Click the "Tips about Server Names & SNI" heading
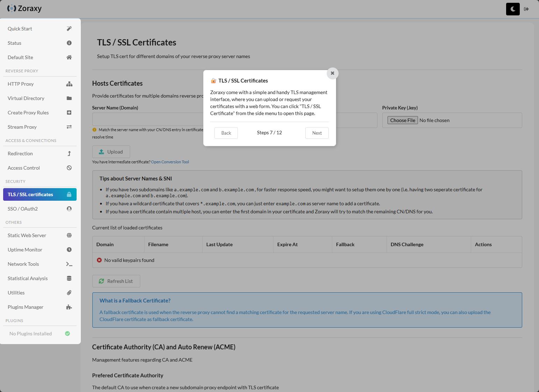539x392 pixels. [136, 179]
